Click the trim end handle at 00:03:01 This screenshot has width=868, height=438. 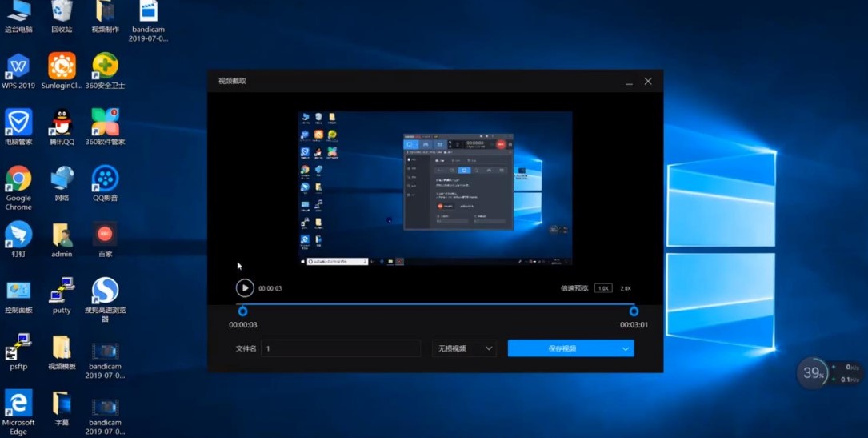[634, 311]
